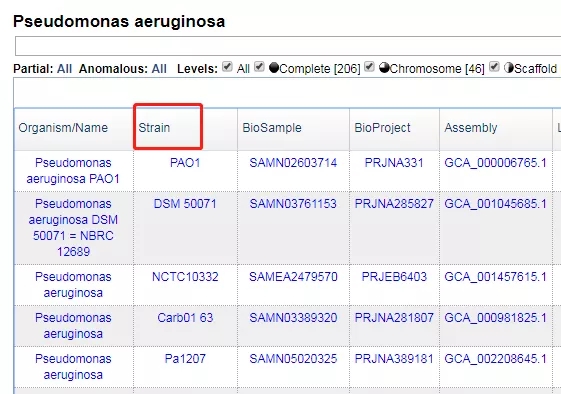The width and height of the screenshot is (561, 394).
Task: Click the BioProject column header
Action: 382,128
